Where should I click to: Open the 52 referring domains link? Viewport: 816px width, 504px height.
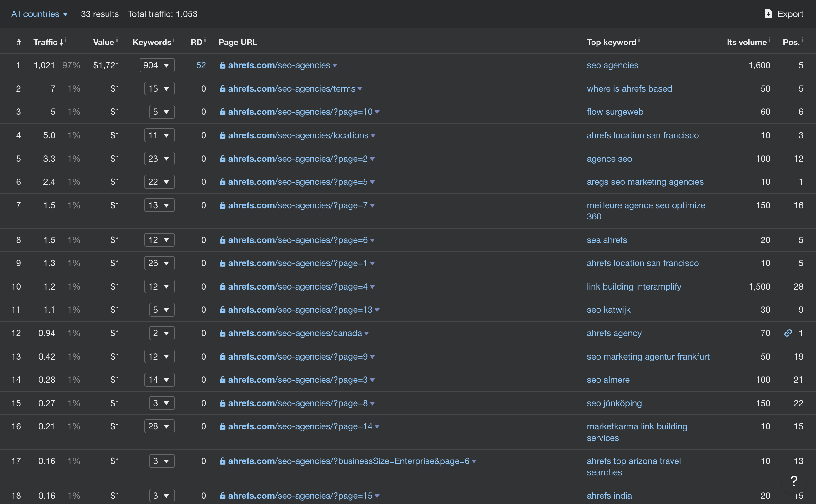point(201,65)
